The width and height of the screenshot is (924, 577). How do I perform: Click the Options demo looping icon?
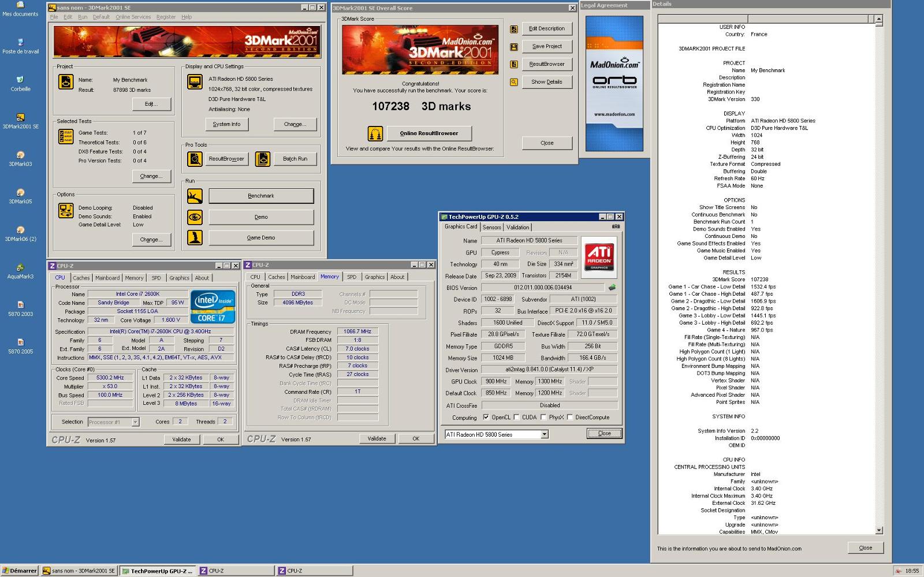66,211
